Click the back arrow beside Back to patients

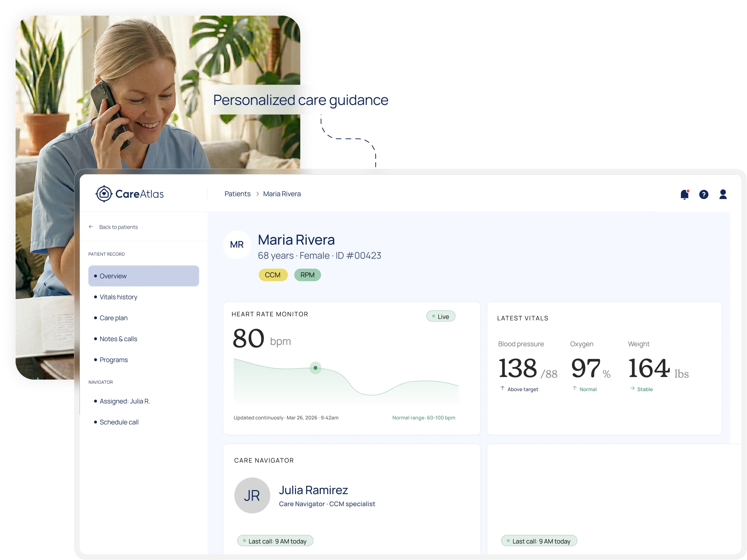91,227
